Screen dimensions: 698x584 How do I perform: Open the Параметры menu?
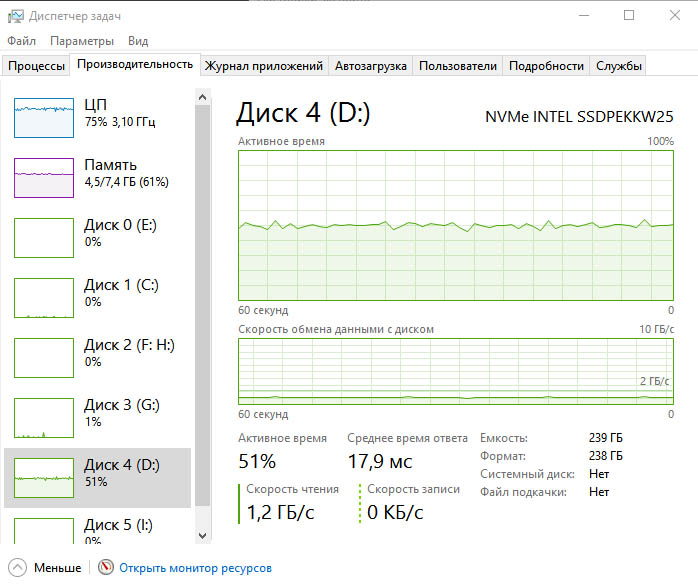(x=82, y=41)
